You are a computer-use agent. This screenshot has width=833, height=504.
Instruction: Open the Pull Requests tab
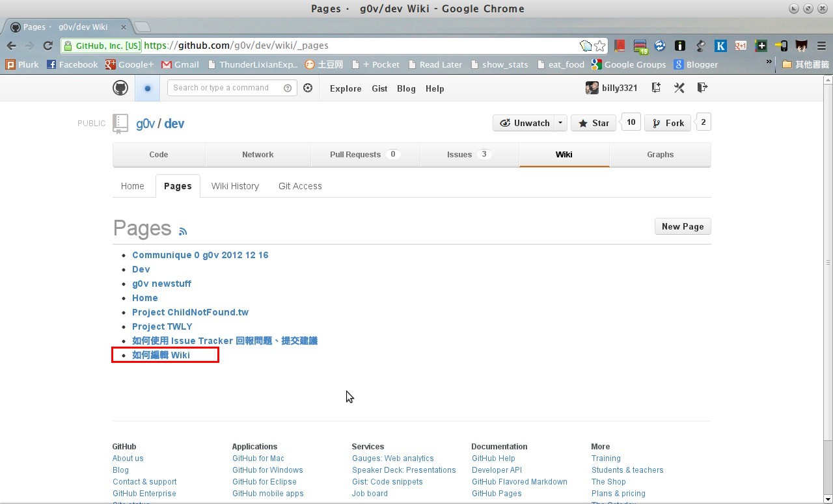(x=365, y=155)
